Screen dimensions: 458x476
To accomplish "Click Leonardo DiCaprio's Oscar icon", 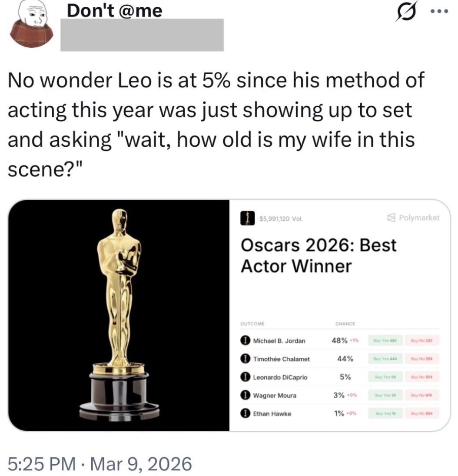I will click(x=246, y=377).
